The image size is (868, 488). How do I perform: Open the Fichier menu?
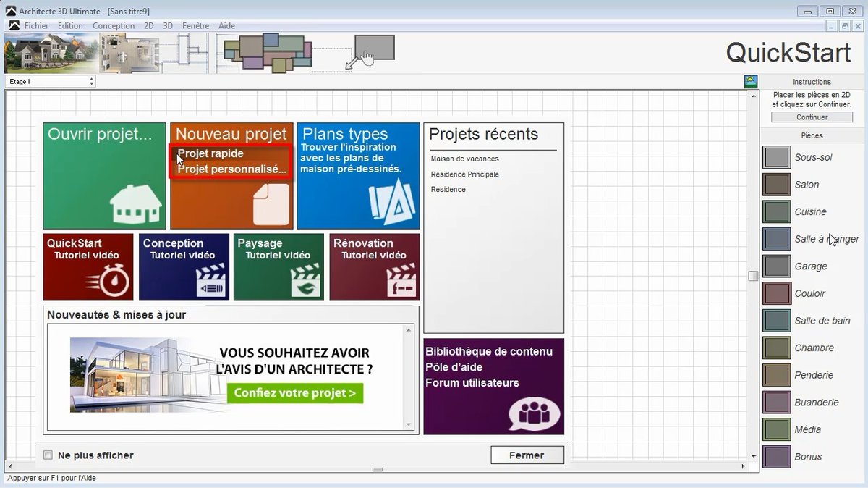click(x=36, y=25)
